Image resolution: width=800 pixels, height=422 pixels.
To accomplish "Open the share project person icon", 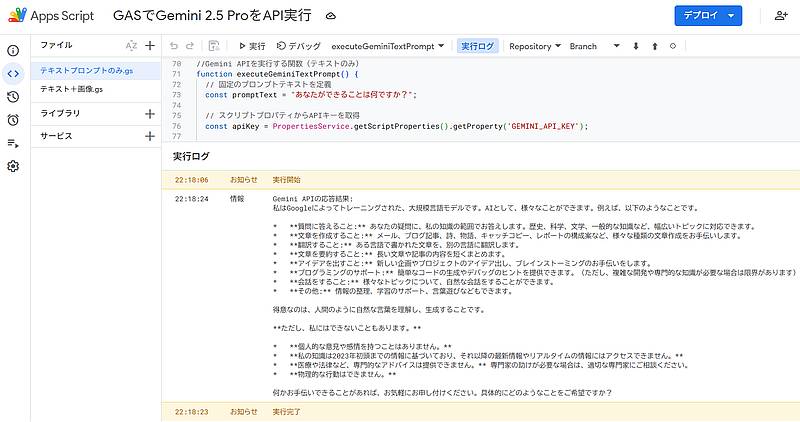I will pyautogui.click(x=781, y=16).
